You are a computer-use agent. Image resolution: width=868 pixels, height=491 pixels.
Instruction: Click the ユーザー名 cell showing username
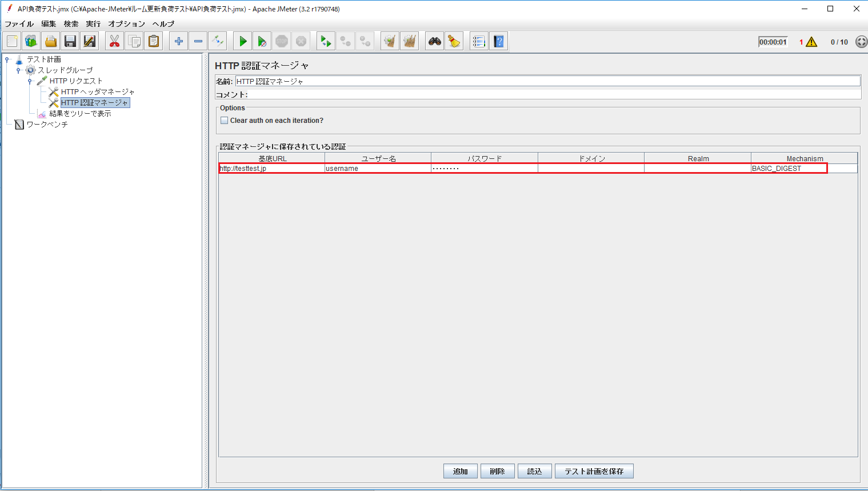coord(377,168)
